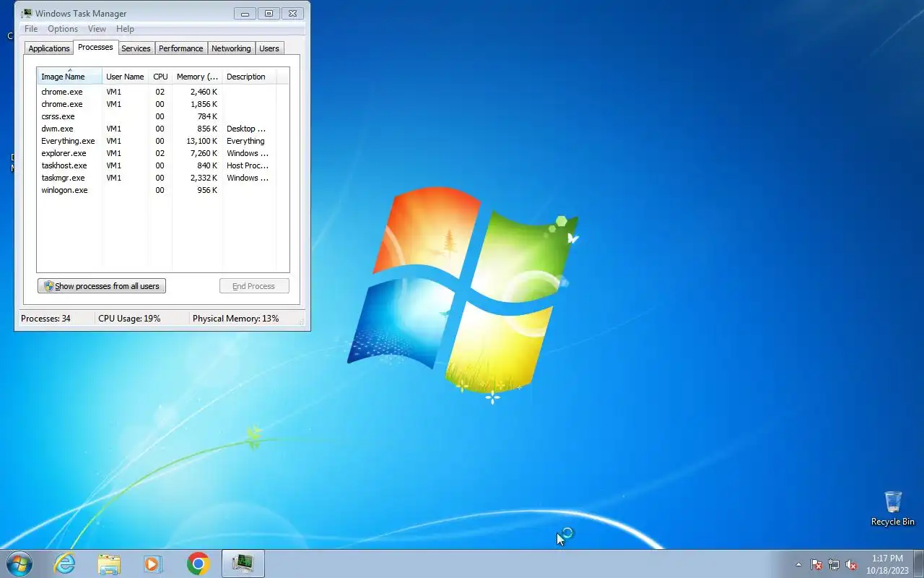
Task: Open Google Chrome from the taskbar
Action: coord(198,564)
